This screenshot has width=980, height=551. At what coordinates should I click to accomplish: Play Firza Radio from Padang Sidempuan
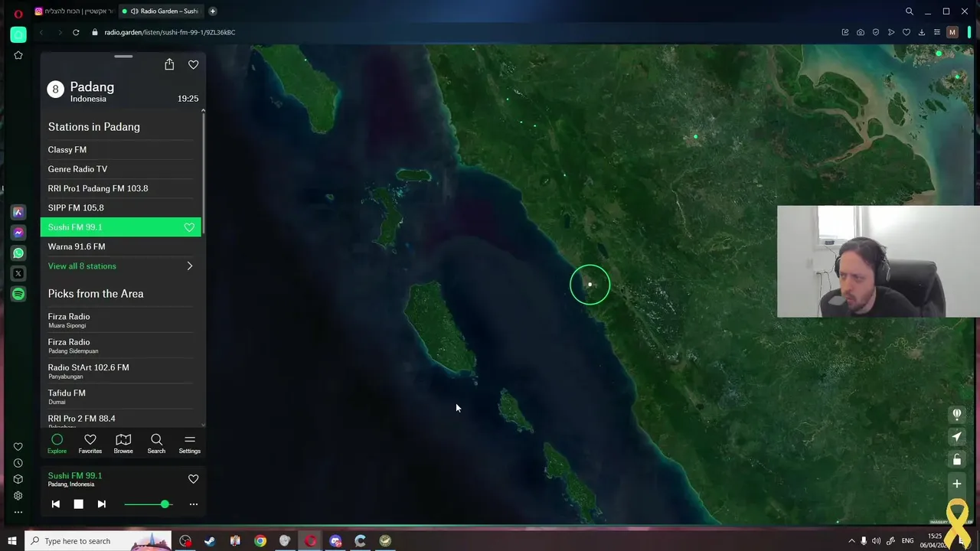tap(121, 345)
